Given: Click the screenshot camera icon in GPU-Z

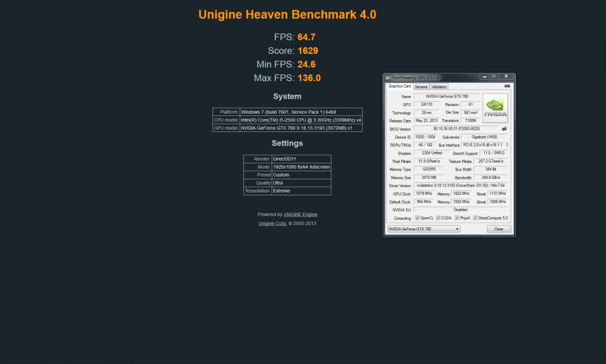Looking at the screenshot, I should [507, 86].
